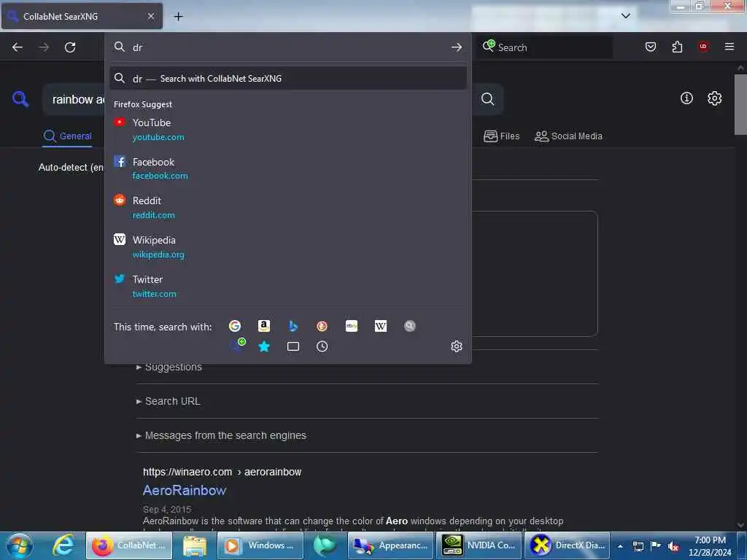Click inside the address bar text field
The width and height of the screenshot is (747, 560).
tap(288, 47)
